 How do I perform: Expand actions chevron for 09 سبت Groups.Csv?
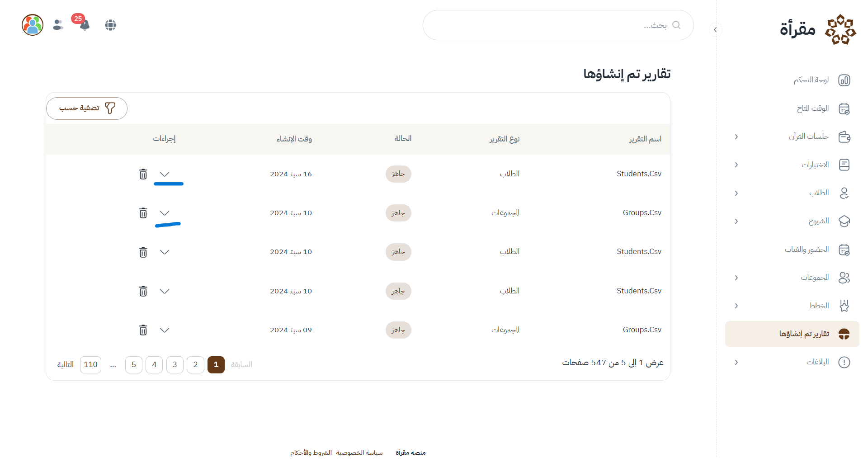point(165,330)
